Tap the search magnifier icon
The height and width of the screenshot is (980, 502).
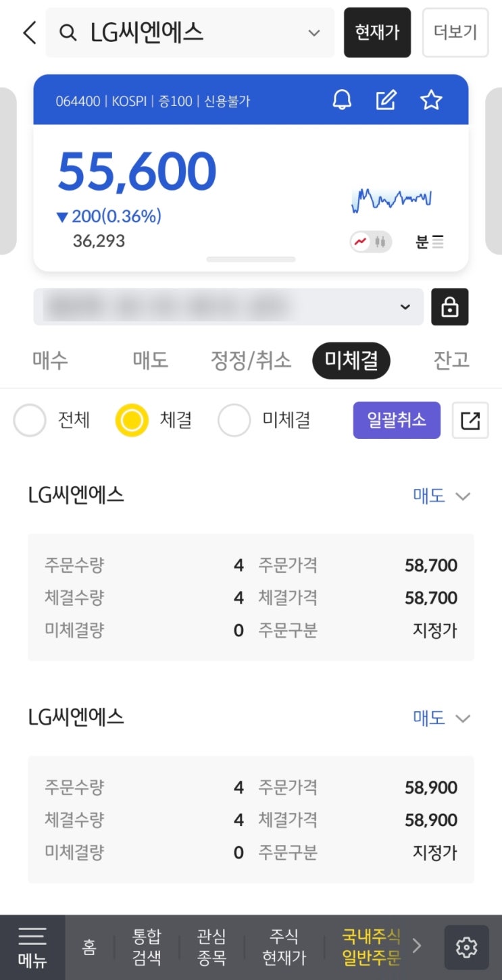pos(68,32)
